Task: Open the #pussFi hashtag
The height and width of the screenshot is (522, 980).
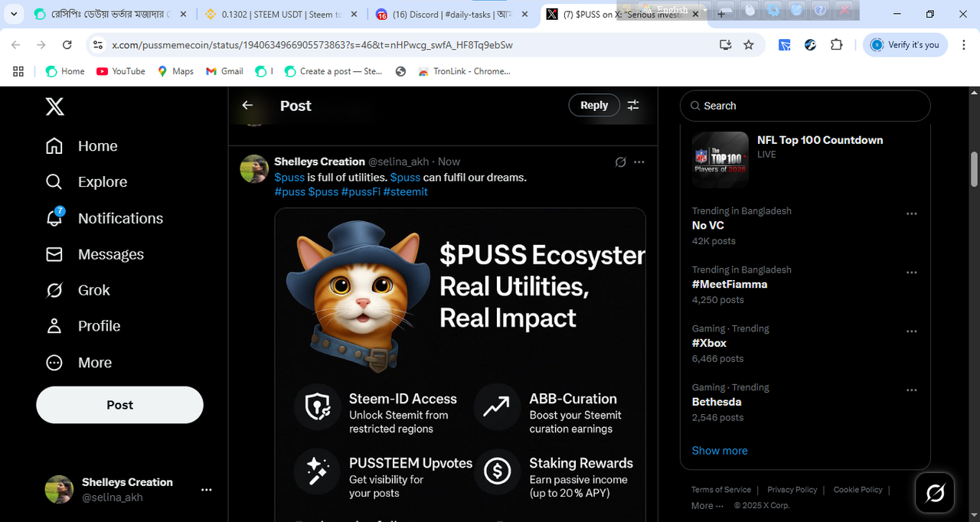Action: 361,192
